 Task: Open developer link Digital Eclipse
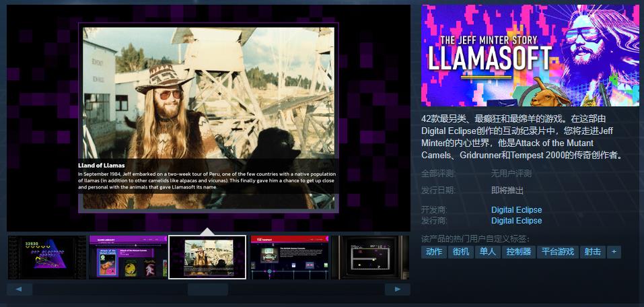coord(516,209)
